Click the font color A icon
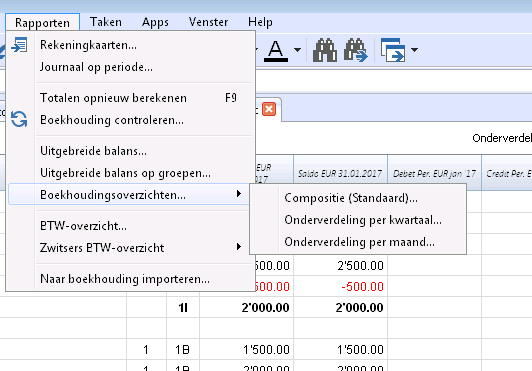Viewport: 532px width, 371px height. (276, 51)
